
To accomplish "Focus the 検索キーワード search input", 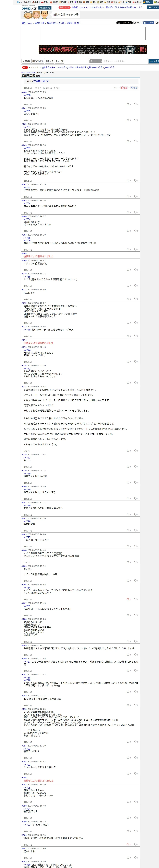I will tap(125, 61).
